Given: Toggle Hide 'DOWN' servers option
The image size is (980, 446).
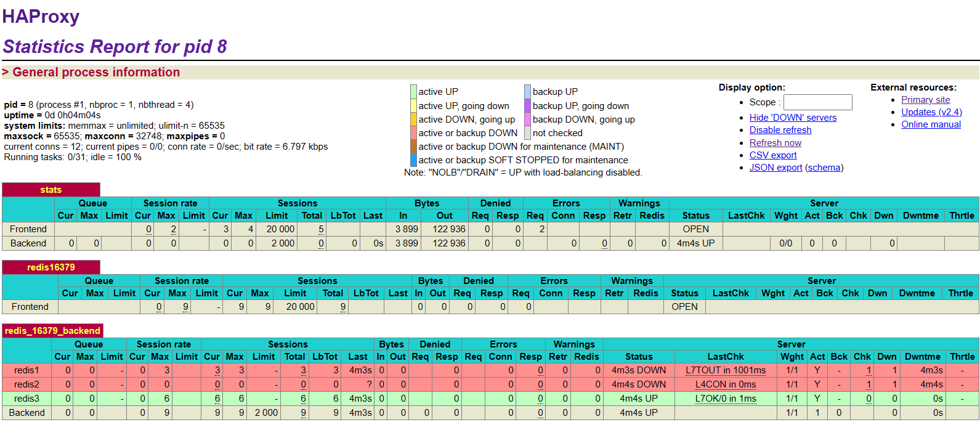Looking at the screenshot, I should (x=793, y=118).
